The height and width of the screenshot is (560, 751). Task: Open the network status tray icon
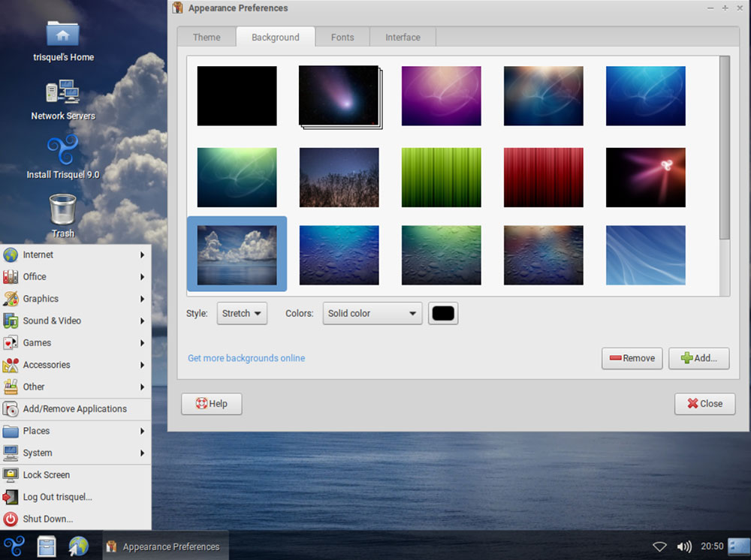coord(659,546)
